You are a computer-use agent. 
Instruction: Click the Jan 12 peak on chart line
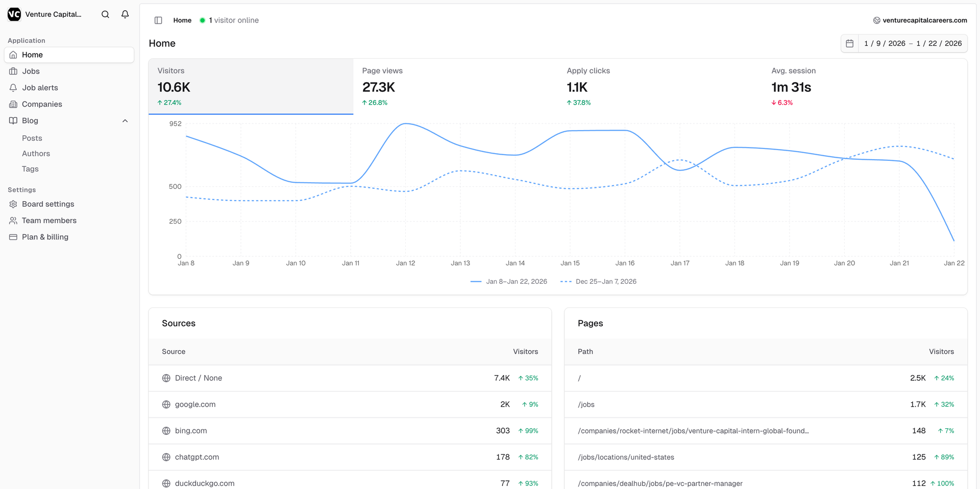click(405, 124)
